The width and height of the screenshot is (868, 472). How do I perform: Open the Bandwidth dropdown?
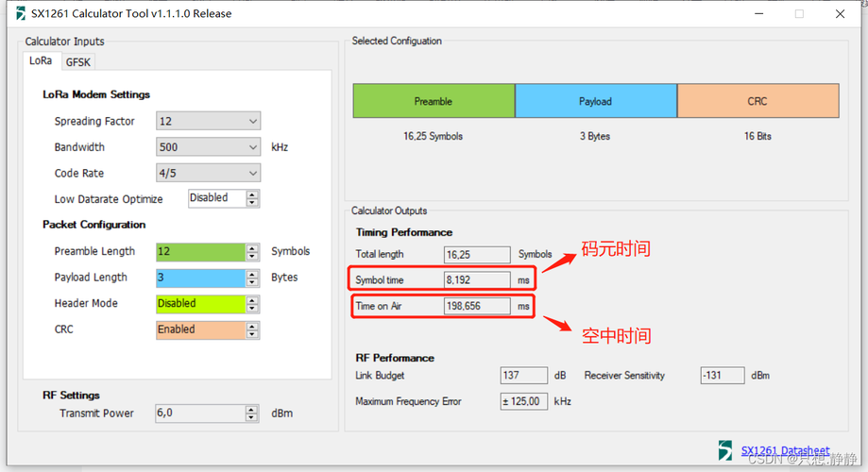click(208, 147)
